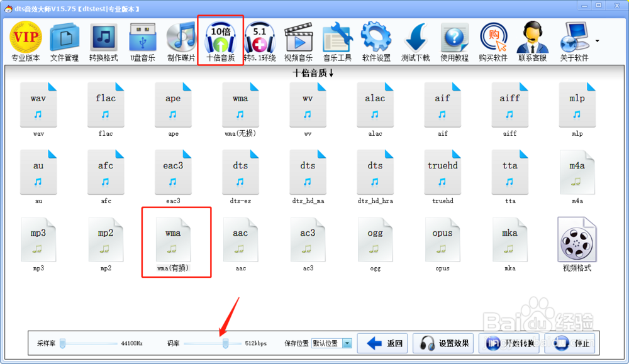Choose the mka format icon
This screenshot has width=629, height=364.
tap(510, 244)
